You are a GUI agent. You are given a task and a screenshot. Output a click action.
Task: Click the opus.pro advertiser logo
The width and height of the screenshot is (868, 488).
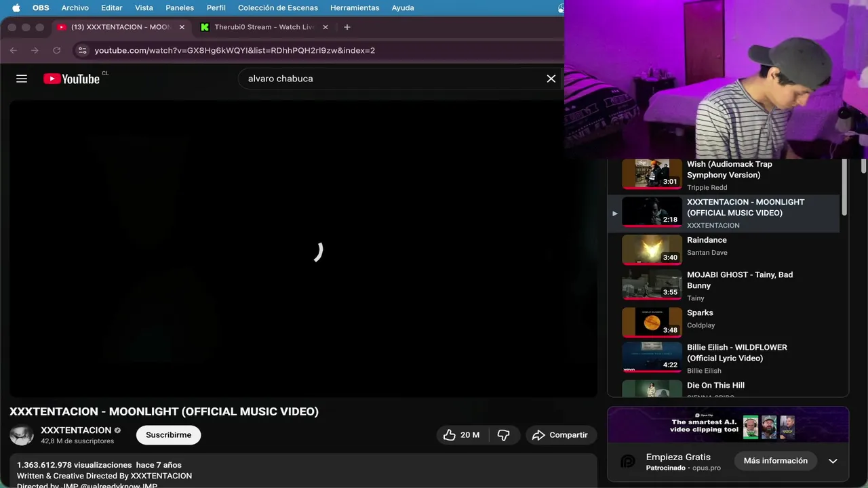click(628, 461)
